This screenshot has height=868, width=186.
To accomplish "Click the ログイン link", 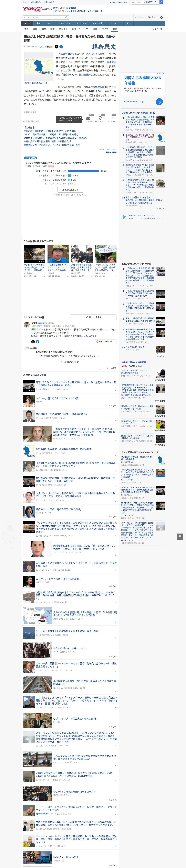I will 57,11.
